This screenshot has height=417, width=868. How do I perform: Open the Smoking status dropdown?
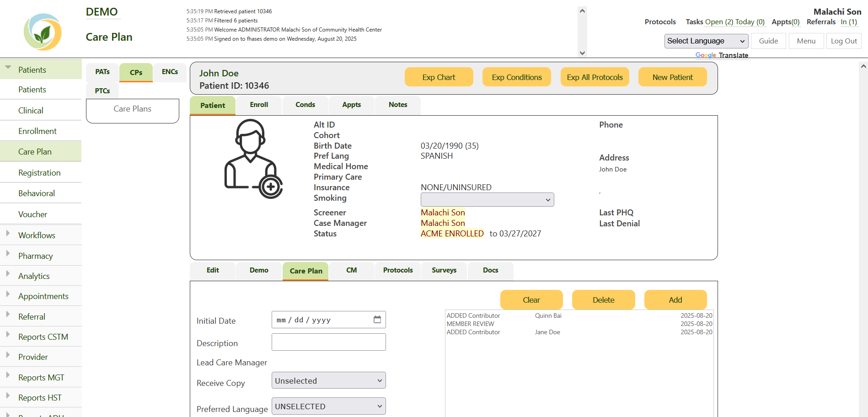pos(487,200)
